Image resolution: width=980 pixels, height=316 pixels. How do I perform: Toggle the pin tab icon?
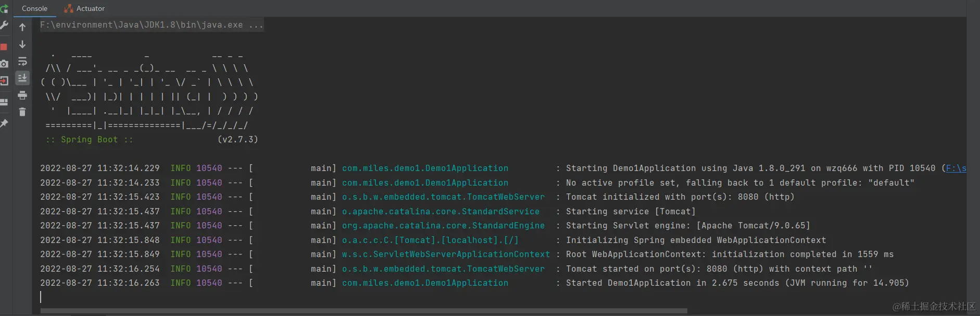[x=4, y=124]
